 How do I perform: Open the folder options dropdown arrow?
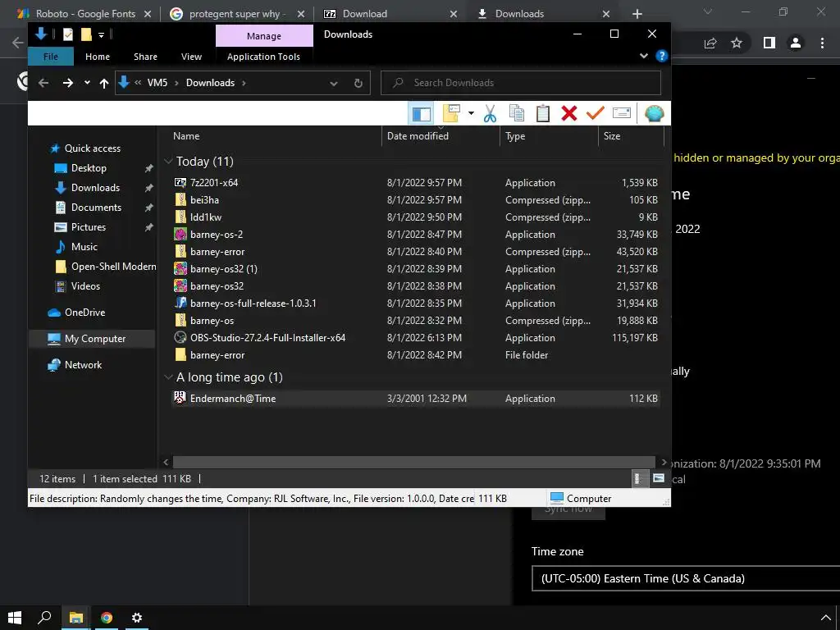[x=471, y=113]
